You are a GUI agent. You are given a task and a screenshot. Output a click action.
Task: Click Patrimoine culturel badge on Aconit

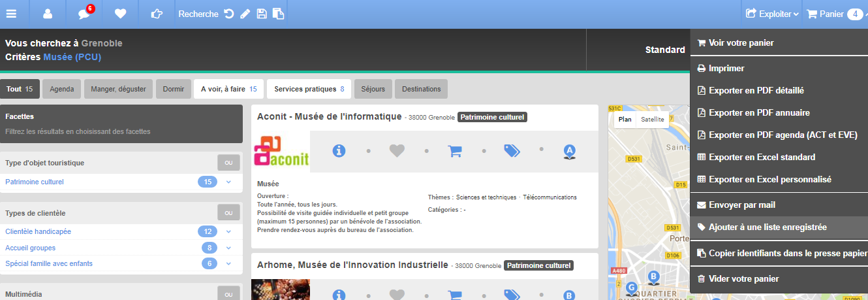pos(492,117)
